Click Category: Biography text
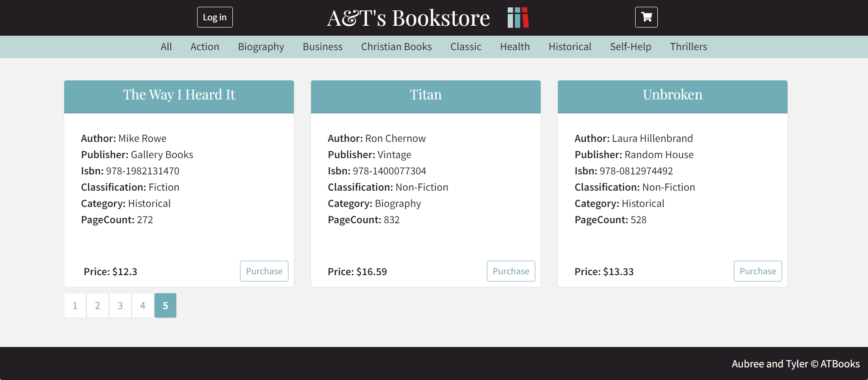The height and width of the screenshot is (380, 868). [374, 204]
